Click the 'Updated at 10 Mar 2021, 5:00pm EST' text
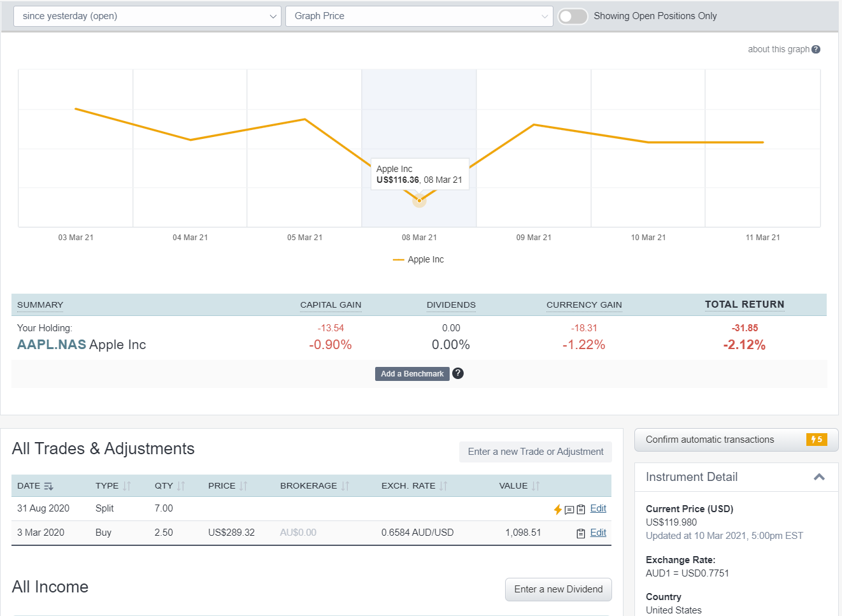 pyautogui.click(x=725, y=536)
